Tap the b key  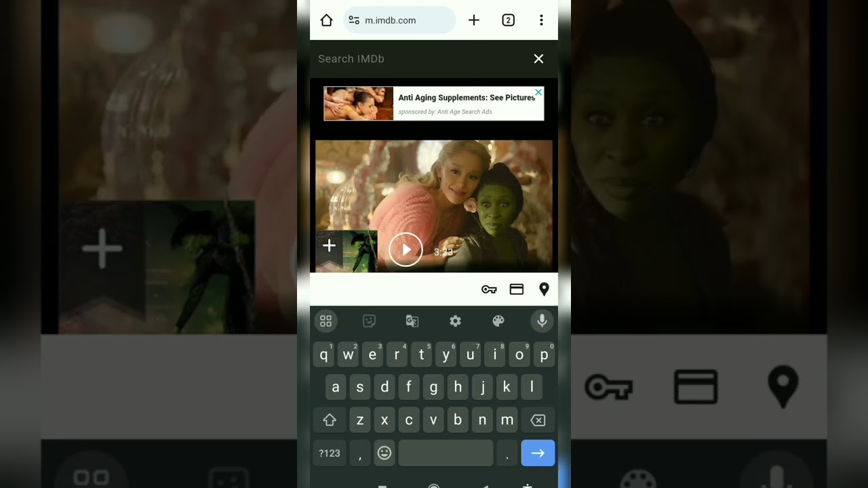[x=458, y=420]
